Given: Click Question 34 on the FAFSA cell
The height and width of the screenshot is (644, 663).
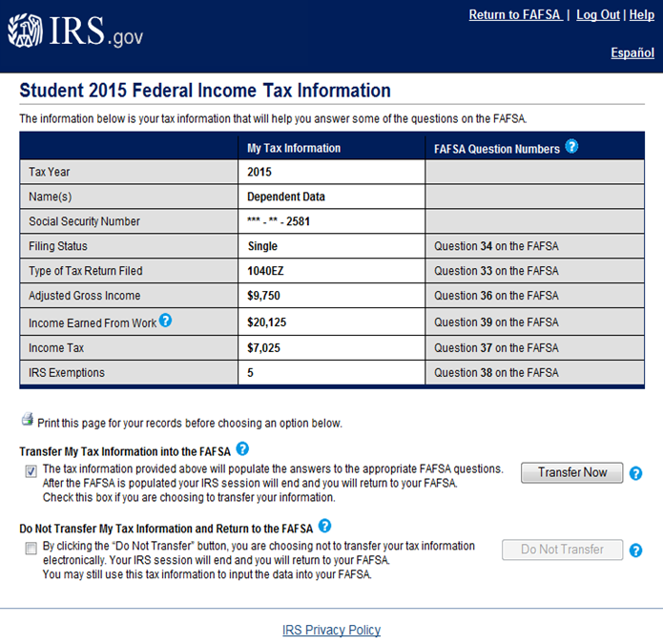Looking at the screenshot, I should (534, 246).
